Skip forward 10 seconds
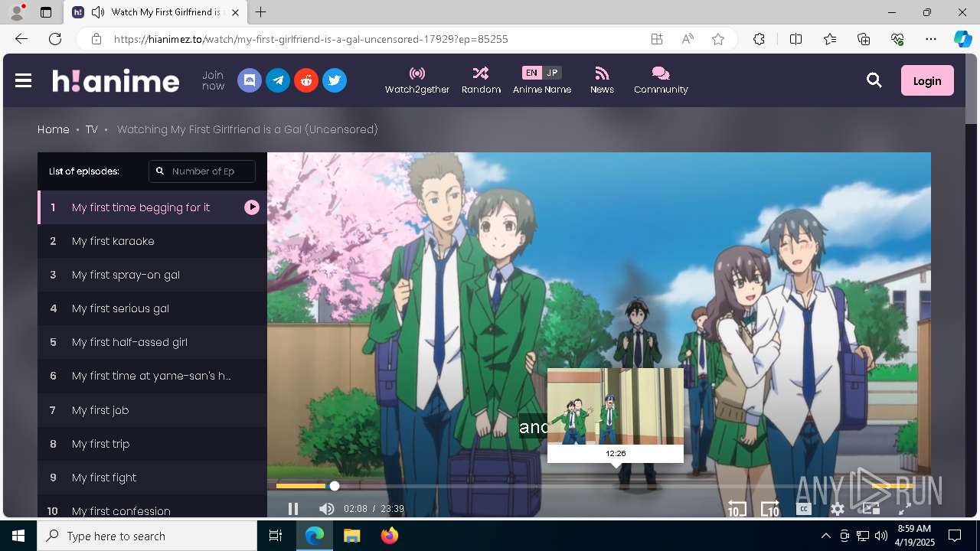Viewport: 980px width, 551px height. tap(770, 509)
